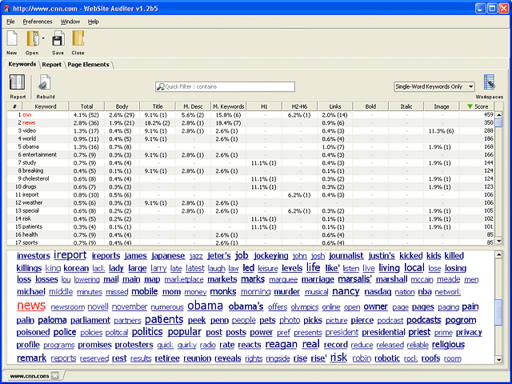Click the # column header
512x384 pixels.
(15, 106)
